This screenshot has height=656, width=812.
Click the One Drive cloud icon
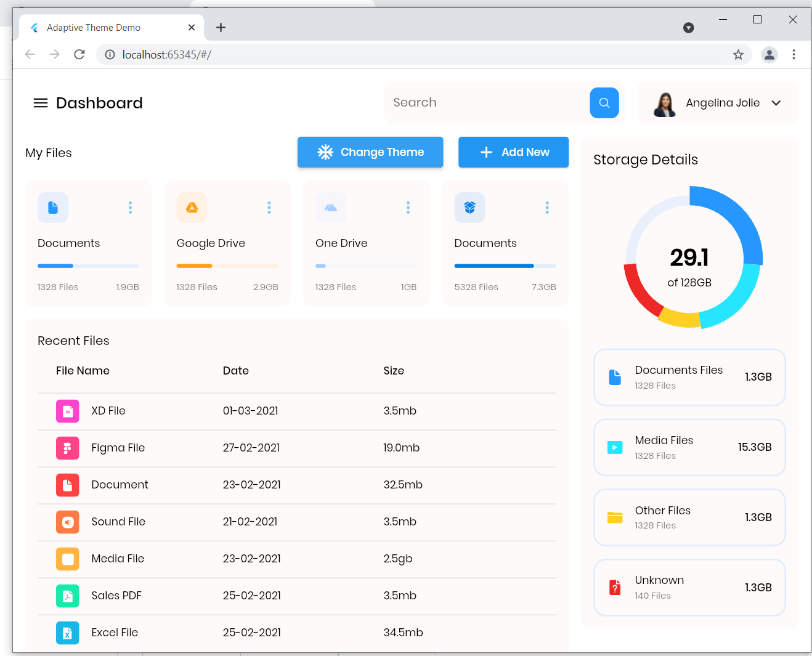331,208
